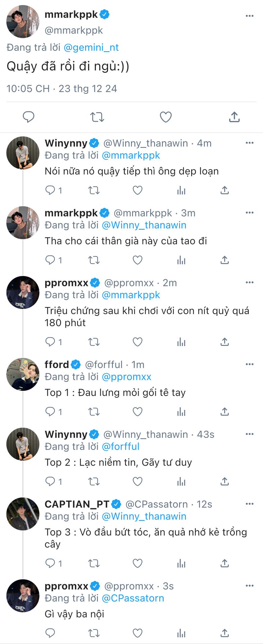This screenshot has height=644, width=263.
Task: Open more options for CAPTIAN_PT reply
Action: [x=250, y=504]
